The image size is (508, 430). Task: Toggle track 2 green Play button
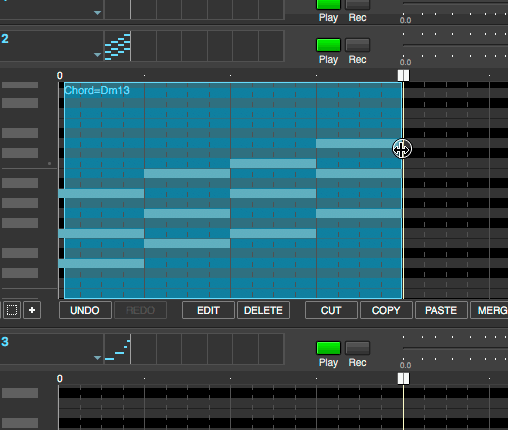(x=328, y=45)
